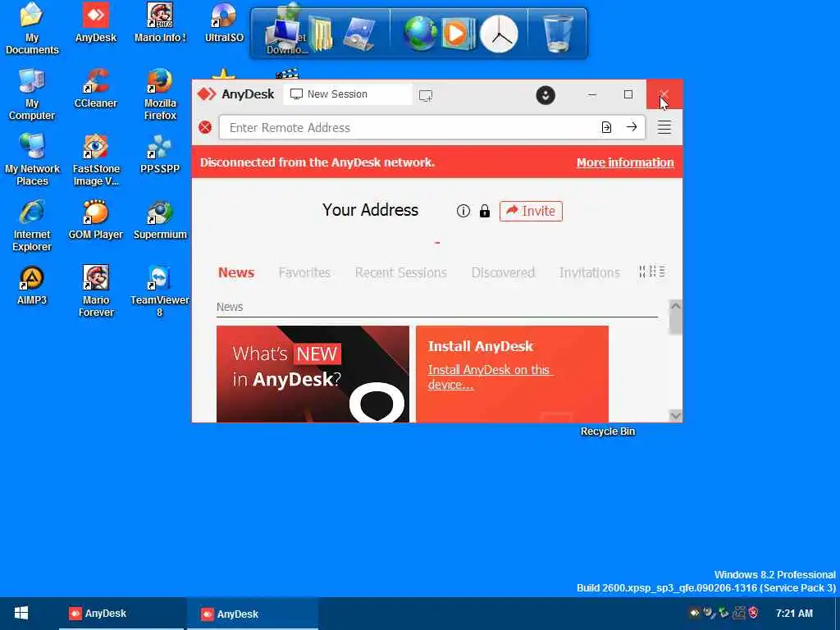Select the UltraISO desktop shortcut
Image resolution: width=840 pixels, height=630 pixels.
[224, 22]
